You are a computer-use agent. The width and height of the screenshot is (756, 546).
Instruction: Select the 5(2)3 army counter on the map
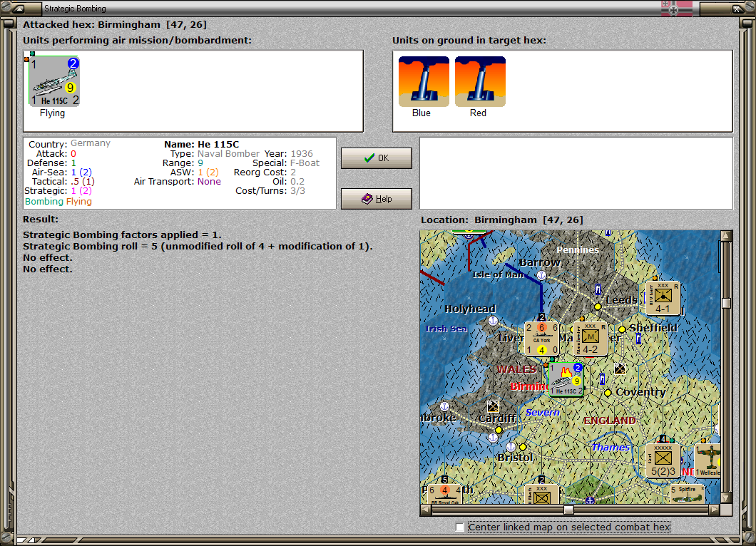pos(663,460)
